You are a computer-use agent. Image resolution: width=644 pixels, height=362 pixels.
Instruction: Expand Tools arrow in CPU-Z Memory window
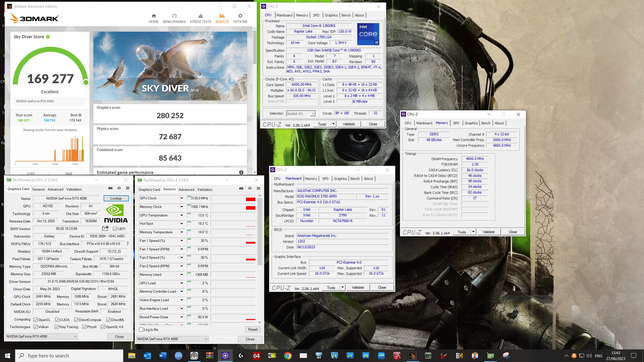click(x=473, y=232)
